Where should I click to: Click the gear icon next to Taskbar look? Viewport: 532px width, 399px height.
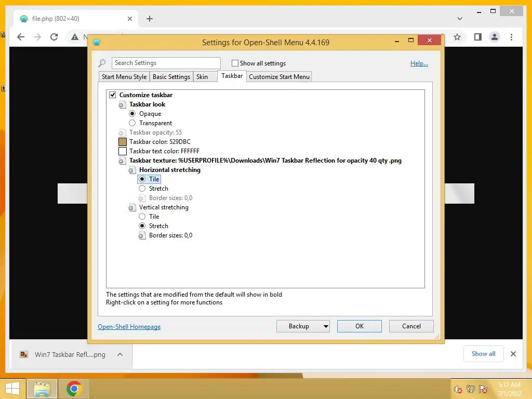click(x=122, y=104)
